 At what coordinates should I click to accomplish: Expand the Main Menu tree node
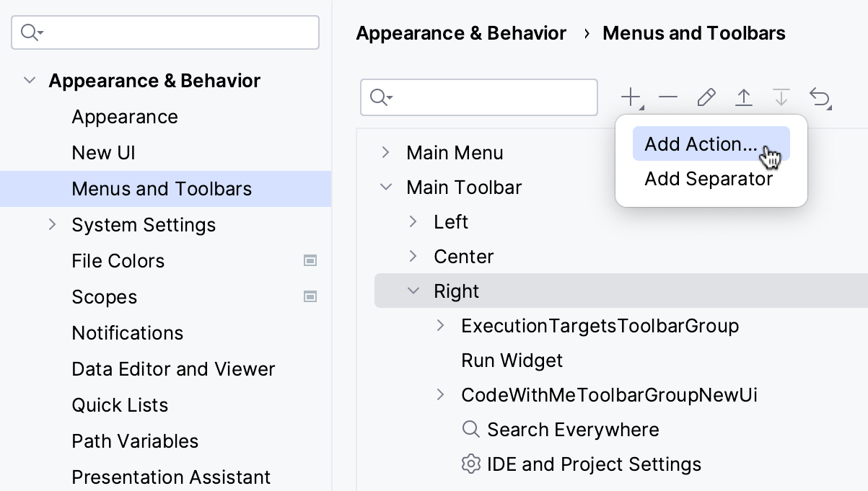click(386, 152)
